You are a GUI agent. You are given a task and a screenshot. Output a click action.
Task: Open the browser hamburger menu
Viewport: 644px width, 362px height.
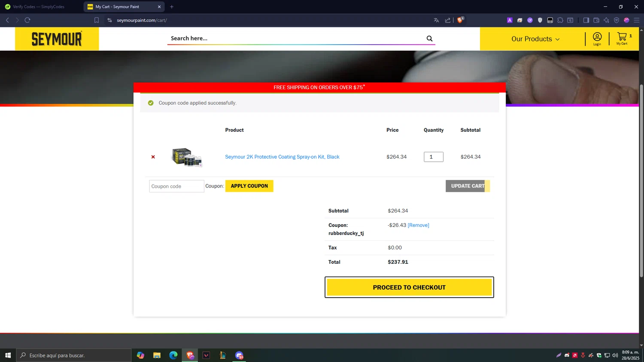[637, 20]
